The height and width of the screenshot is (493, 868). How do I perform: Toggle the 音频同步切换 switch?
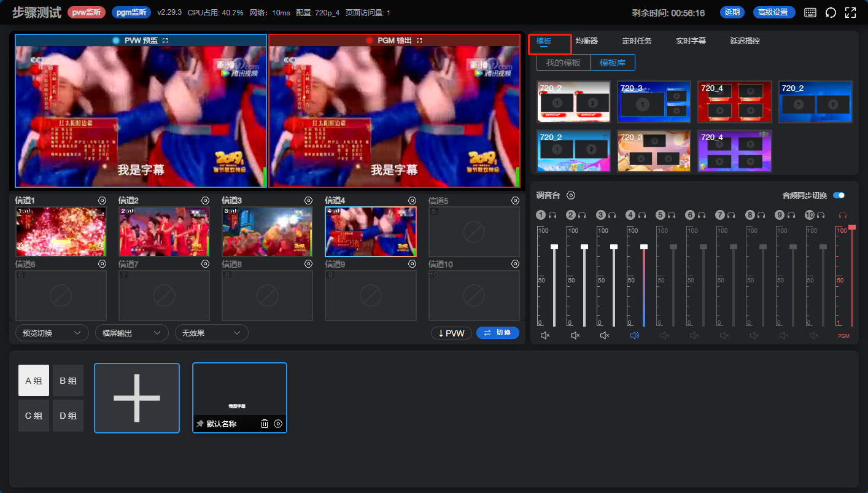839,195
